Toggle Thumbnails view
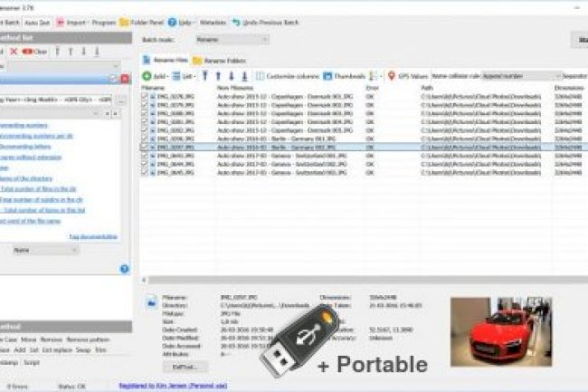This screenshot has width=588, height=392. [344, 76]
